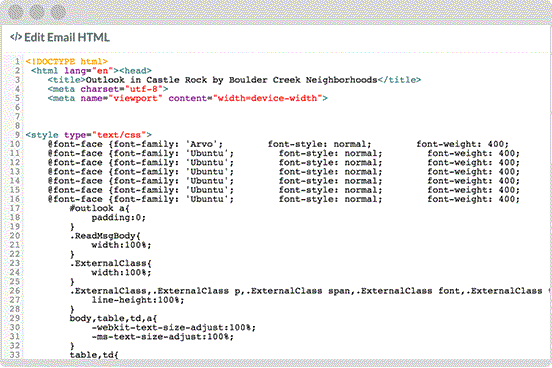Click the 'Ubuntu' font-face on line 13

[x=141, y=171]
